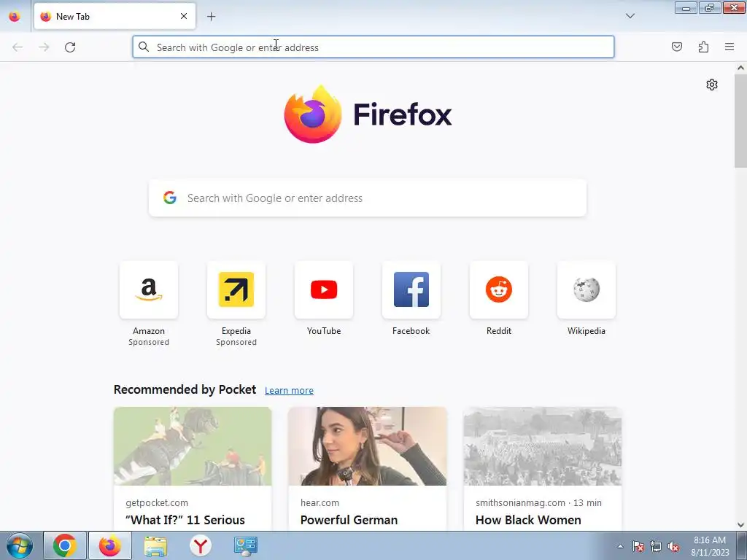The width and height of the screenshot is (747, 560).
Task: Open Action Center flag tray icon
Action: [x=638, y=546]
